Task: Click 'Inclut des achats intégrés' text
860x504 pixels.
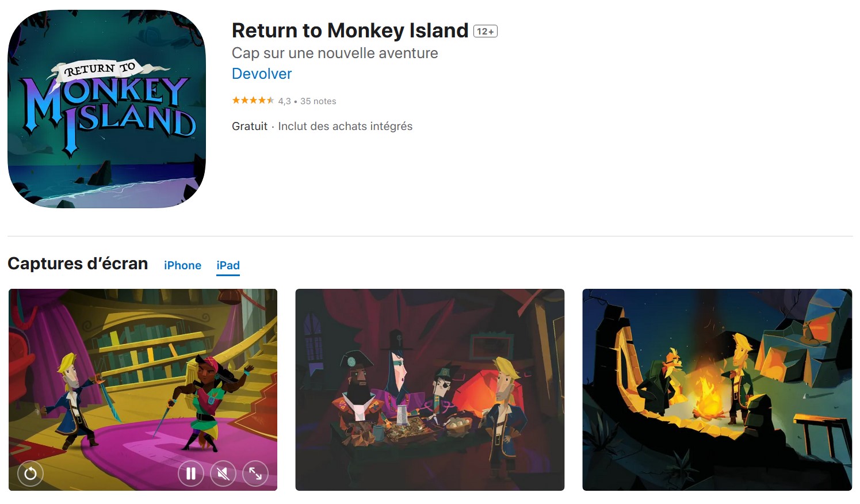Action: coord(345,126)
